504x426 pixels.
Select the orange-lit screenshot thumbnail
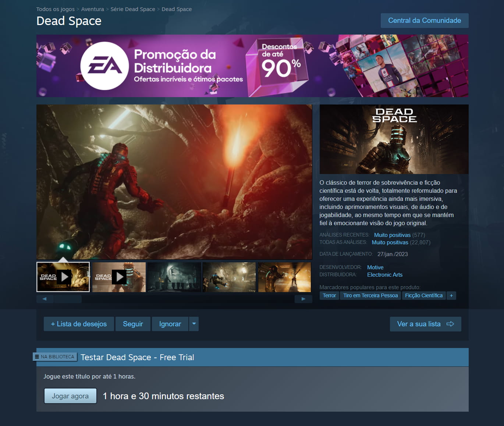click(284, 277)
